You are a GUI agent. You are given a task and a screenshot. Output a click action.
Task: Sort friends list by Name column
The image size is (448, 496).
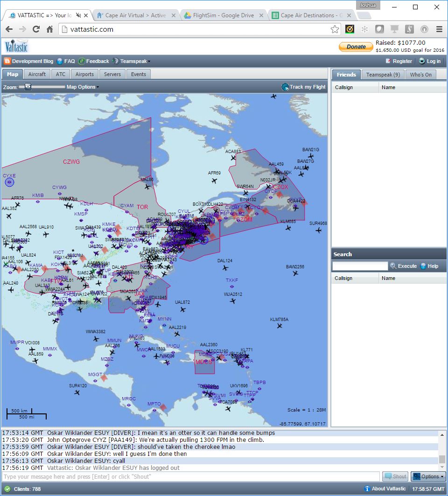(x=412, y=87)
